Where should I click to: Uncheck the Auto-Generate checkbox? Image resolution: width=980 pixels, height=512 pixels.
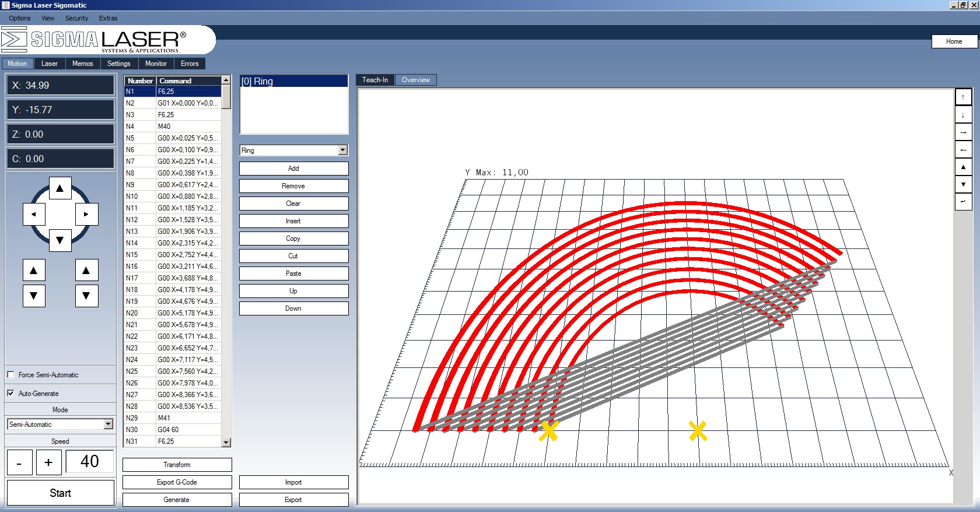(x=10, y=394)
